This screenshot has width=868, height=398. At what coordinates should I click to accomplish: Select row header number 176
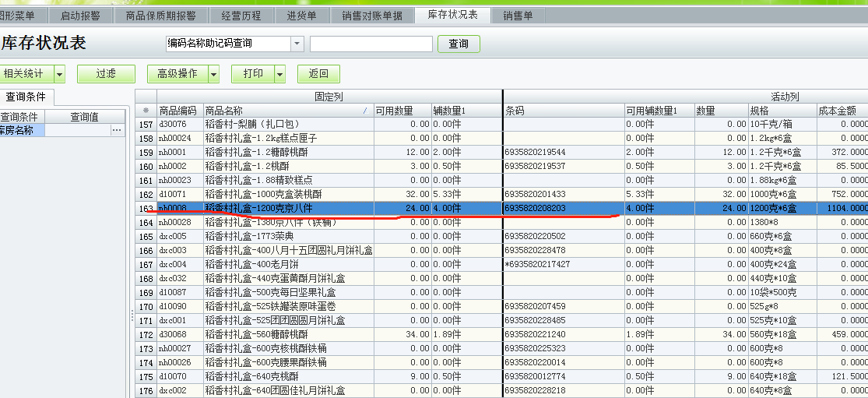146,390
